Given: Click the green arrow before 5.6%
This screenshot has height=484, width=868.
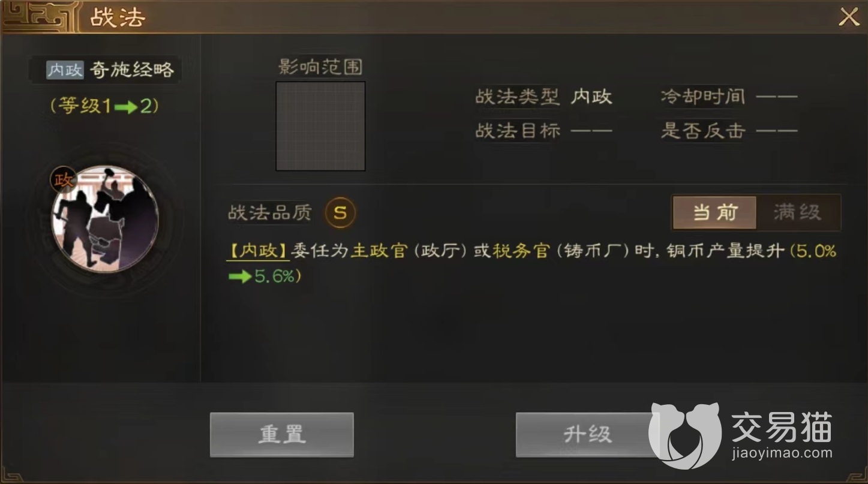Looking at the screenshot, I should (240, 277).
